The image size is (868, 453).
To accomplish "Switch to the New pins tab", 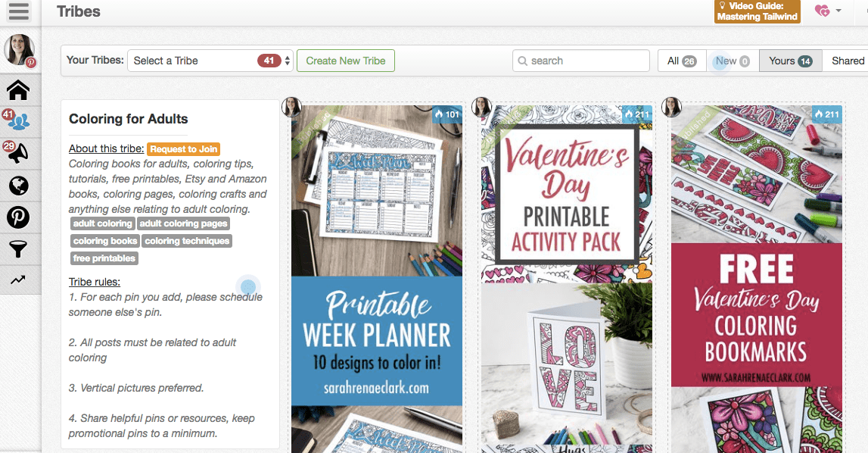I will (733, 61).
